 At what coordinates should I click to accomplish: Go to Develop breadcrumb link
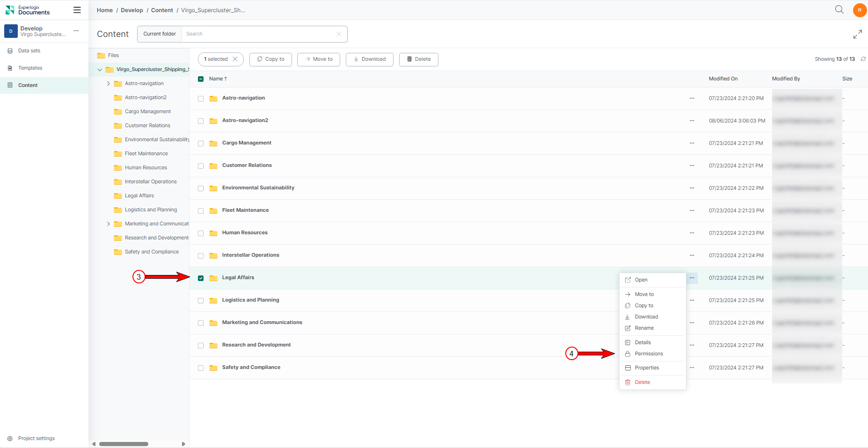pos(132,10)
